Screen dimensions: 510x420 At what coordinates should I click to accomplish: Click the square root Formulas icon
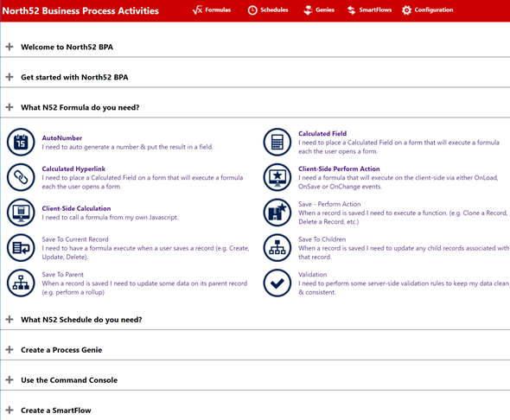197,10
